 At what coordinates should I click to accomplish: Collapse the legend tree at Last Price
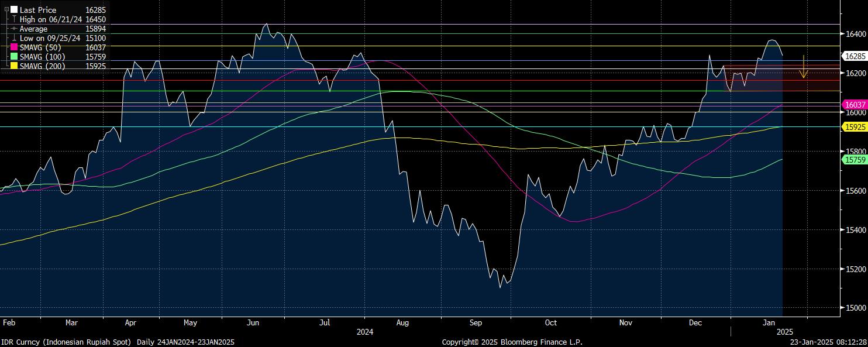click(6, 10)
